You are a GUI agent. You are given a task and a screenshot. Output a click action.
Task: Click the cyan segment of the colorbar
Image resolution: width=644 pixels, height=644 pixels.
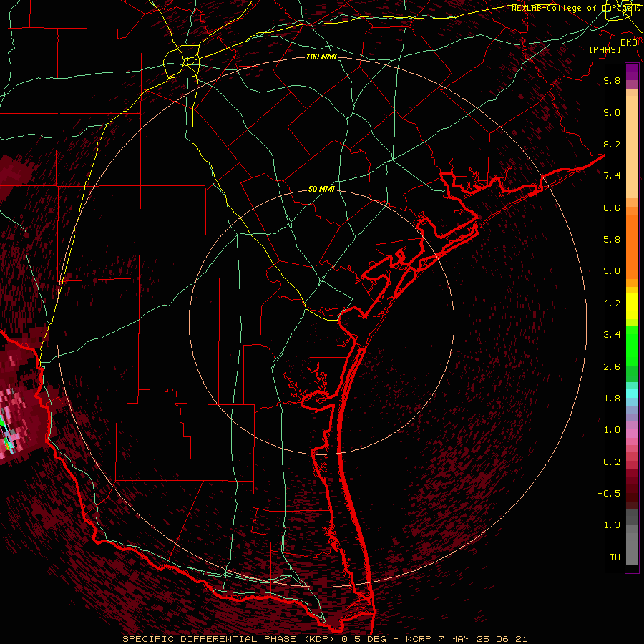point(632,393)
